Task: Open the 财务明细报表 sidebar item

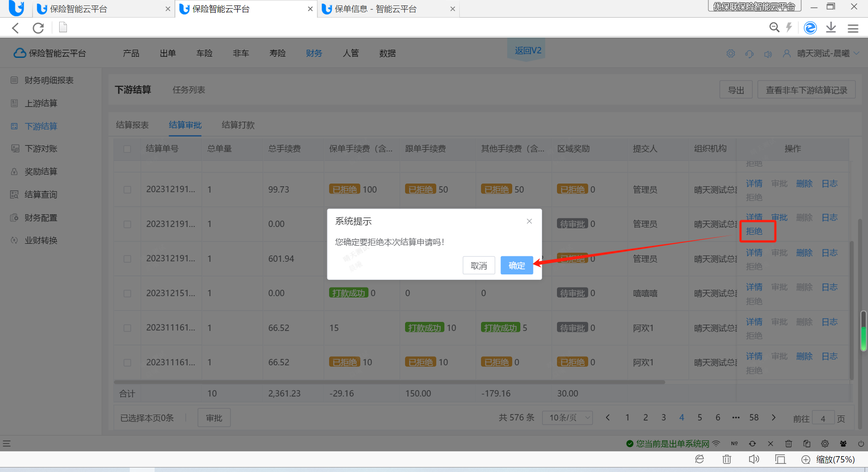Action: (49, 80)
